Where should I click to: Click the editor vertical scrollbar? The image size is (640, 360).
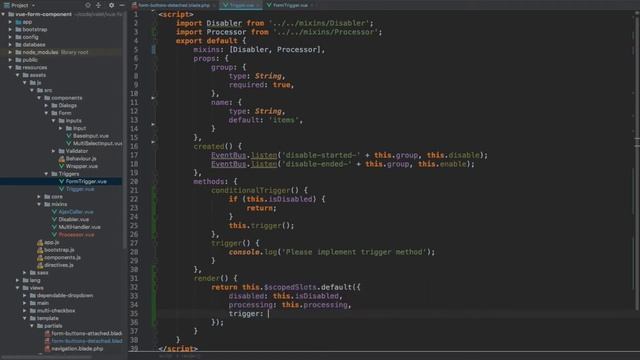637,163
